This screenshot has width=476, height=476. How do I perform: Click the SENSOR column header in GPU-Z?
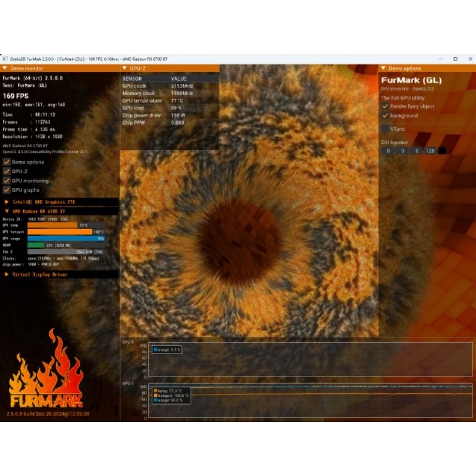click(x=132, y=79)
